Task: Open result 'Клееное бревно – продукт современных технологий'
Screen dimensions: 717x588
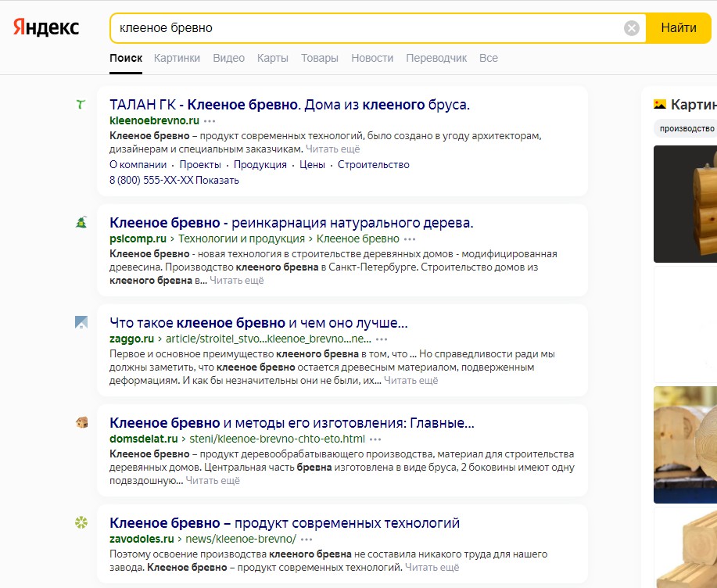Action: click(285, 523)
